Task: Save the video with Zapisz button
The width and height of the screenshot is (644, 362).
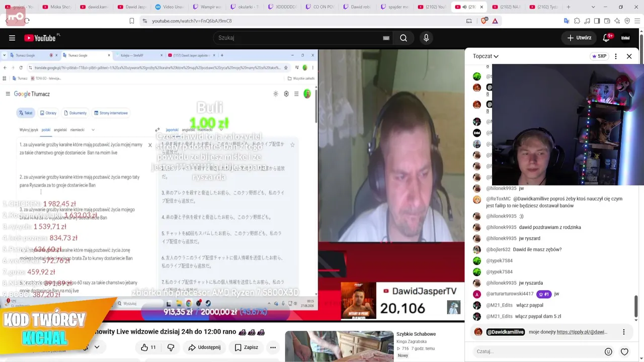Action: (246, 347)
